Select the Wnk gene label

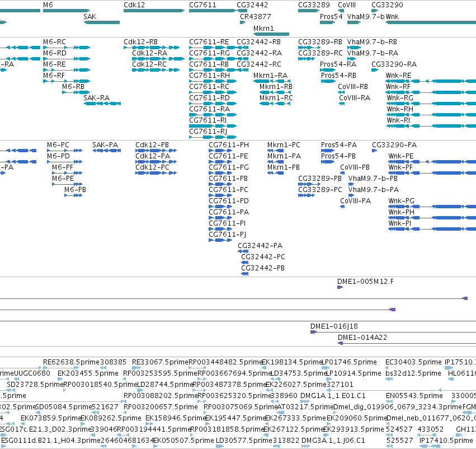pos(392,16)
